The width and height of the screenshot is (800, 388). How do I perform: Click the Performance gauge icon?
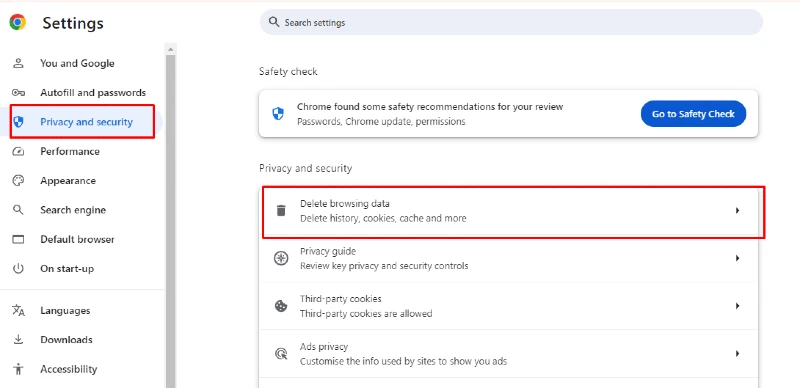[x=18, y=152]
